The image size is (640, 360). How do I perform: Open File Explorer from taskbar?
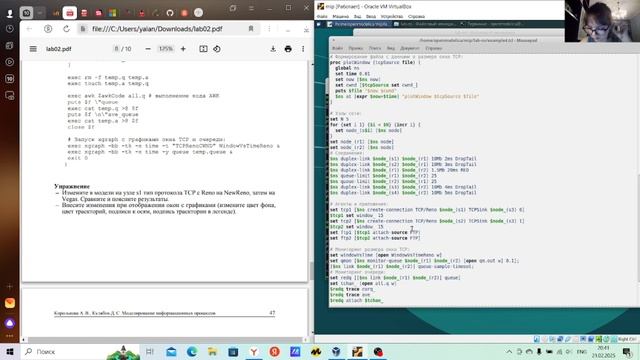[x=212, y=351]
